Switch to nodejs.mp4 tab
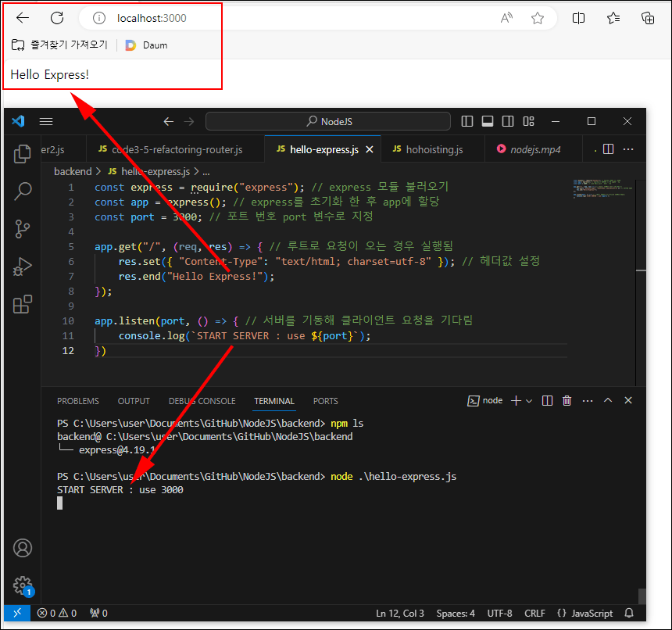Screen dimensions: 672x630 pos(534,149)
